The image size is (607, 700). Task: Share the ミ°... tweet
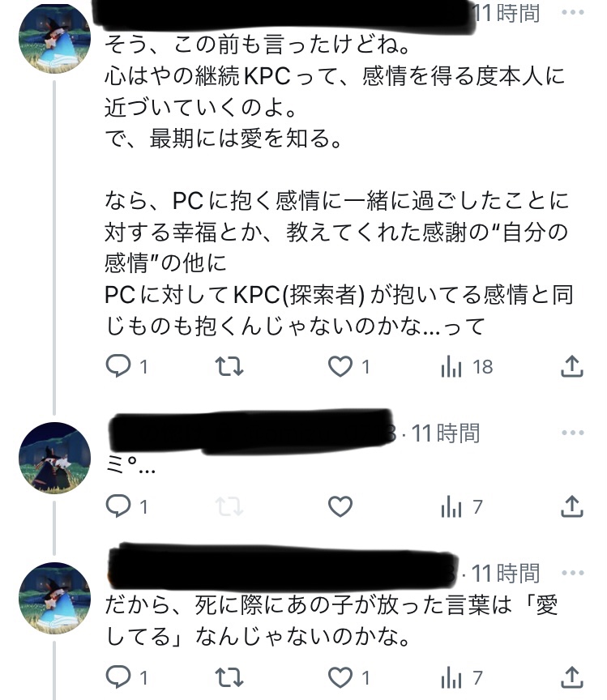tap(572, 507)
